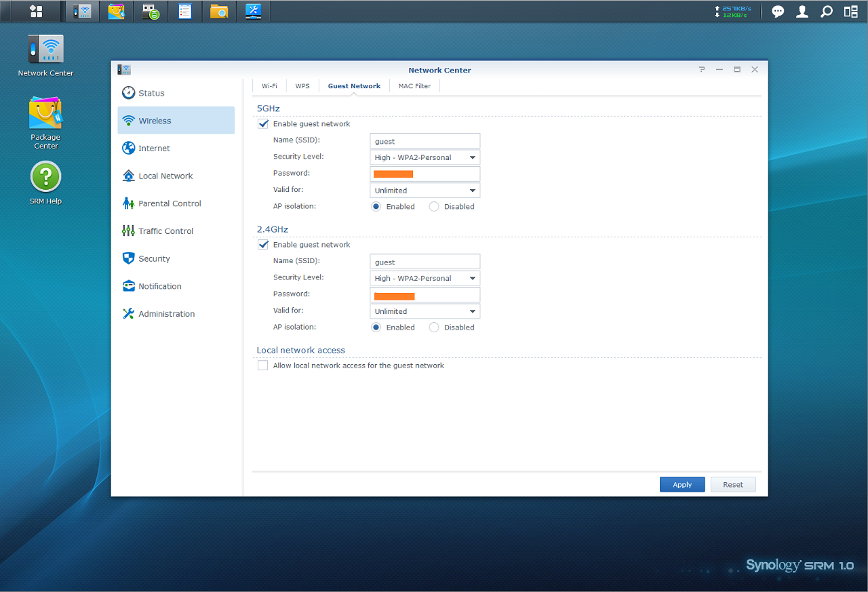Open File Station search folder taskbar icon
This screenshot has height=592, width=868.
coord(218,12)
